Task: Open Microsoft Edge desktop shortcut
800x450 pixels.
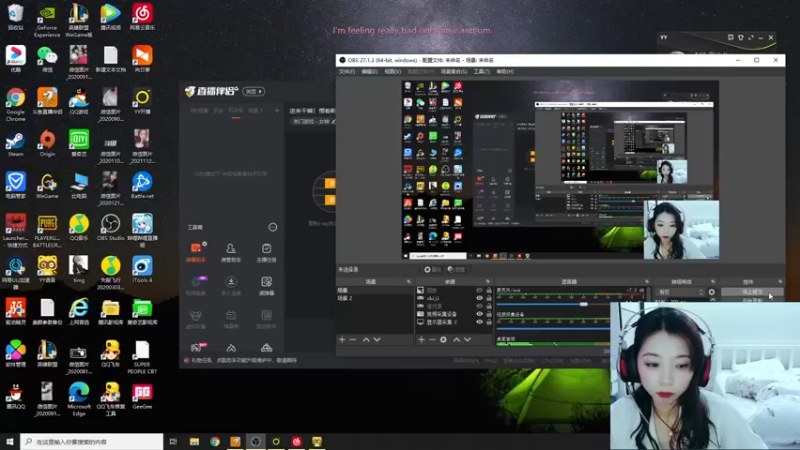Action: [79, 399]
